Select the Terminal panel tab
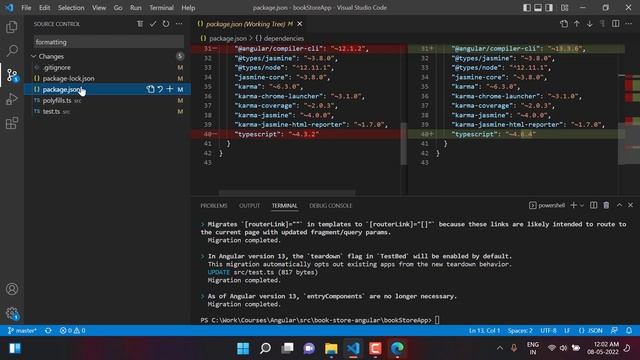 284,206
